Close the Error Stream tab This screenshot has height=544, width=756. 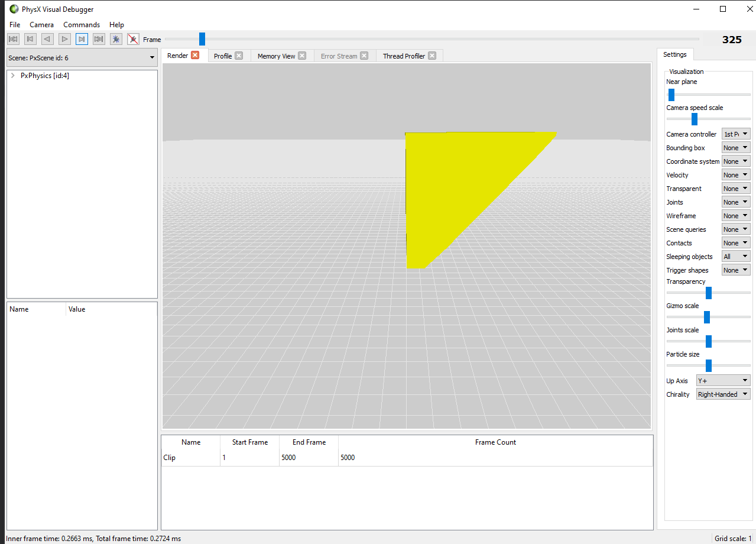(364, 56)
